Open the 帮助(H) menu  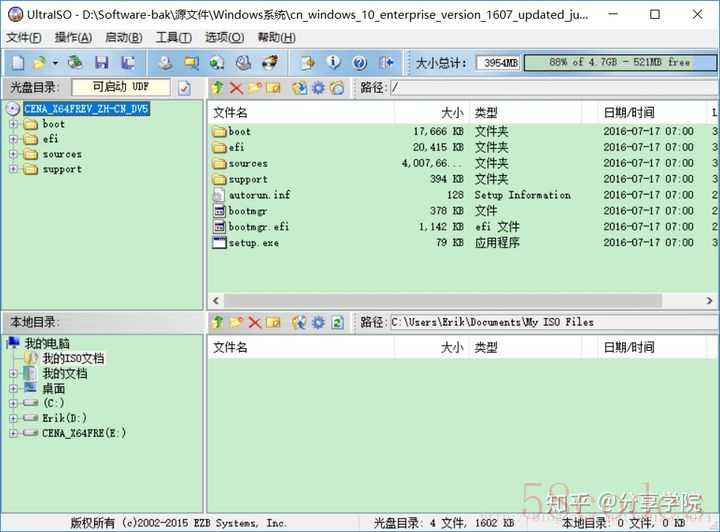(x=276, y=38)
